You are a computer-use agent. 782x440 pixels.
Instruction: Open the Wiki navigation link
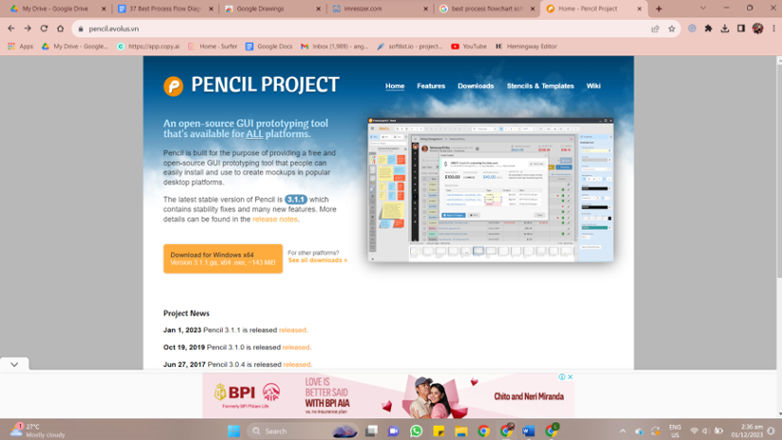593,86
